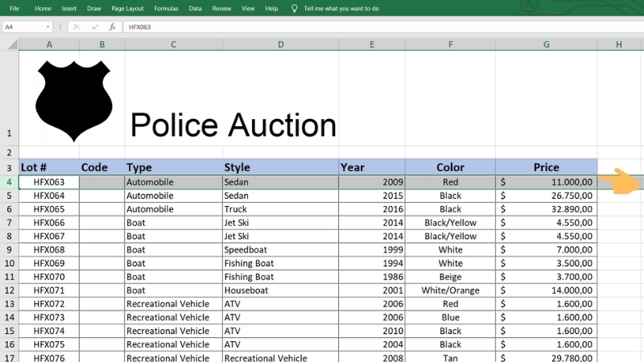644x362 pixels.
Task: Click the Lot # header cell
Action: pos(49,167)
